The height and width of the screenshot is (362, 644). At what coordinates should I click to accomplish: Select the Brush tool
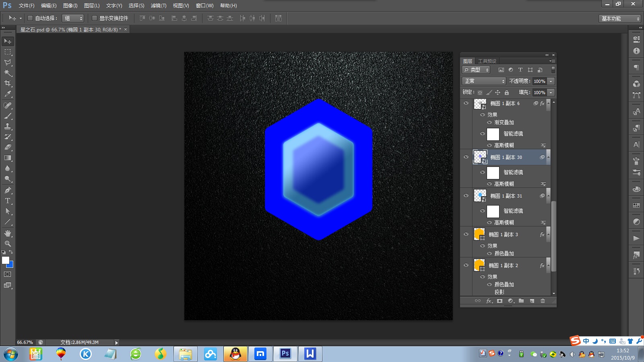click(8, 116)
